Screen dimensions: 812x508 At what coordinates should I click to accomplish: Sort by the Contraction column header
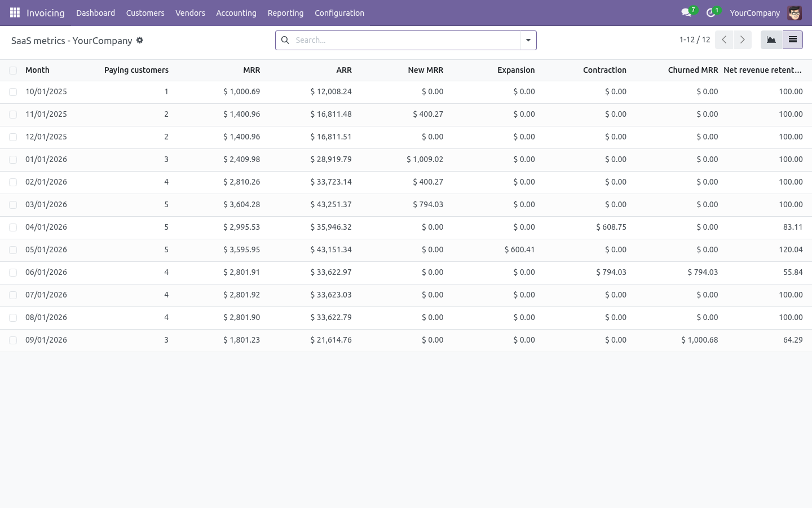(604, 70)
